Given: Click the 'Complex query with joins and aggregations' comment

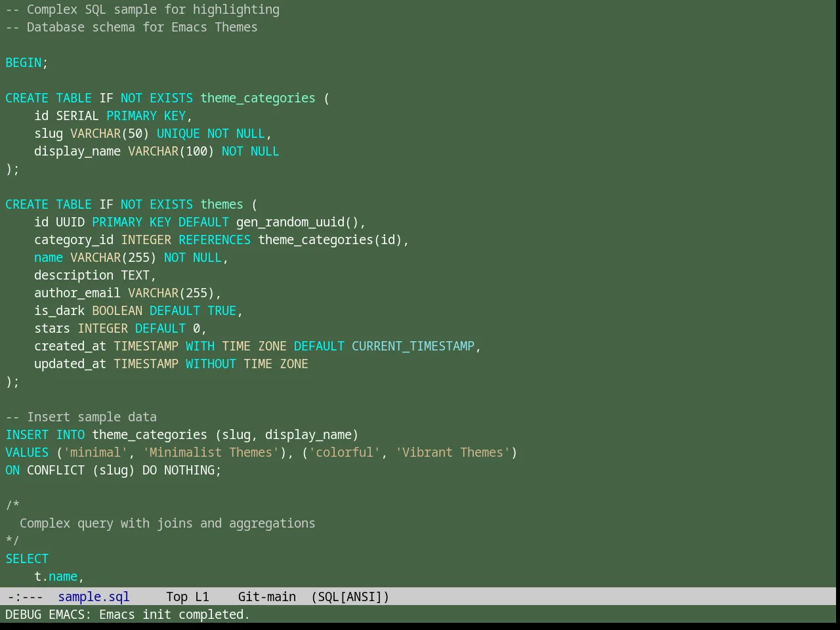Looking at the screenshot, I should tap(167, 523).
